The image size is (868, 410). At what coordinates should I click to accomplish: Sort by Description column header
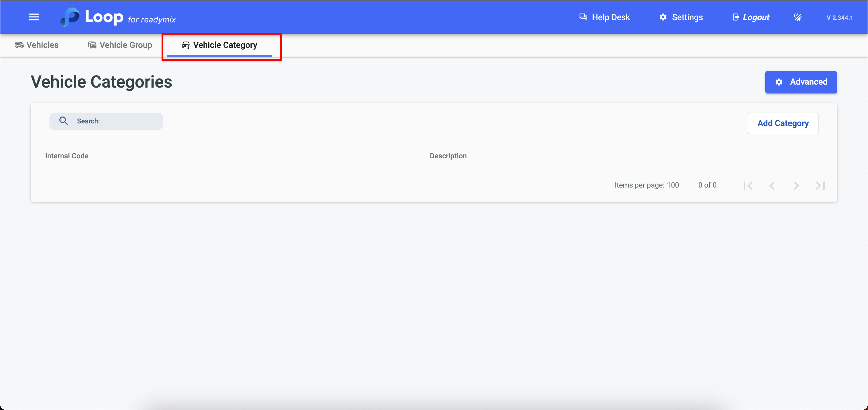click(448, 156)
